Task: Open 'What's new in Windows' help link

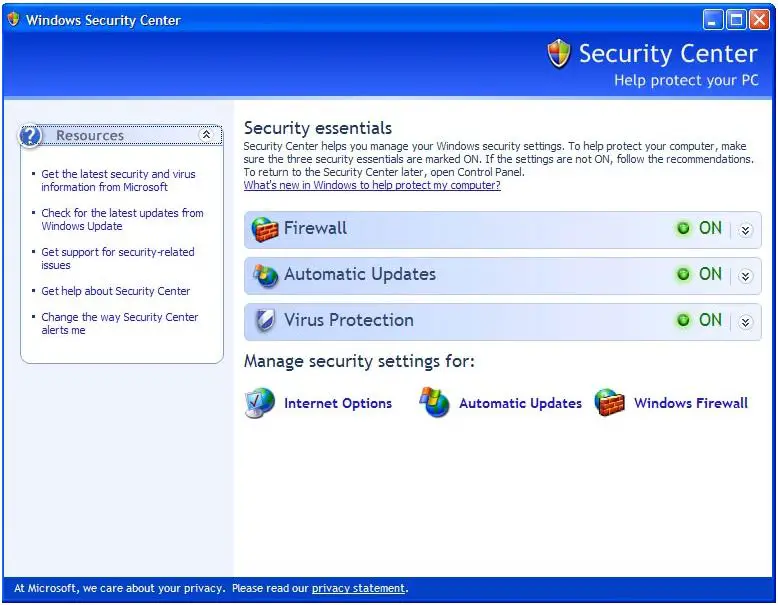Action: (x=372, y=185)
